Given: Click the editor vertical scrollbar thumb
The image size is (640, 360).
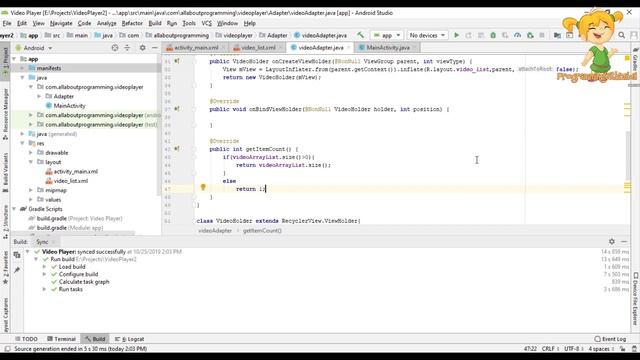Looking at the screenshot, I should pos(628,156).
